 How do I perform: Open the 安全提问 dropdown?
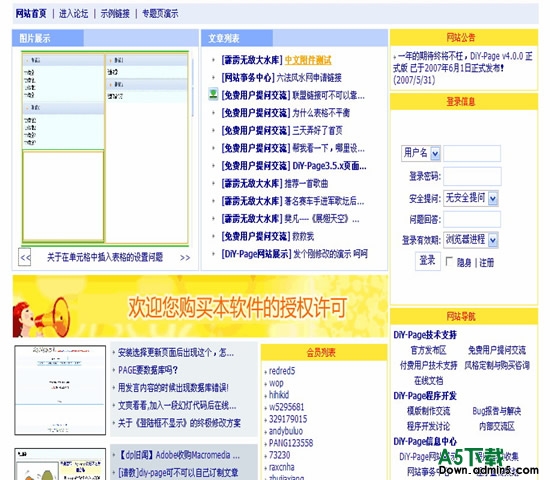pyautogui.click(x=471, y=198)
